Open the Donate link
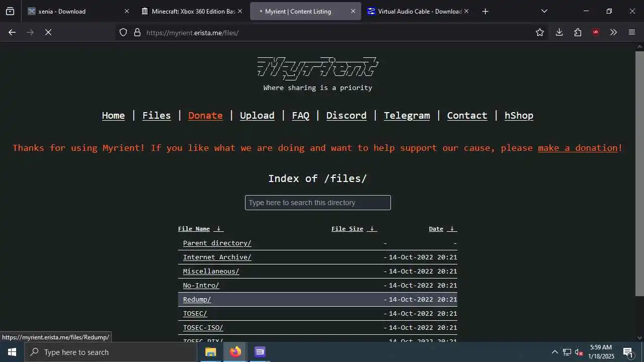The image size is (644, 362). pos(205,115)
